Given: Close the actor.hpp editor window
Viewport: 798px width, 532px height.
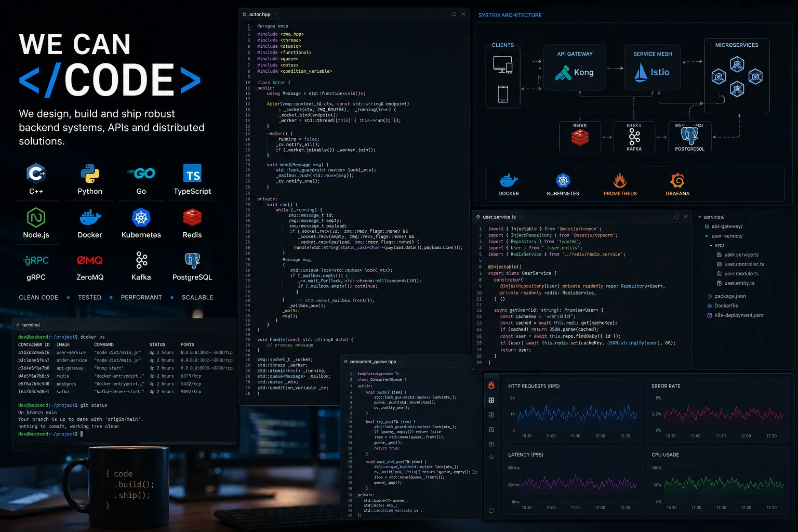Looking at the screenshot, I should tap(463, 14).
